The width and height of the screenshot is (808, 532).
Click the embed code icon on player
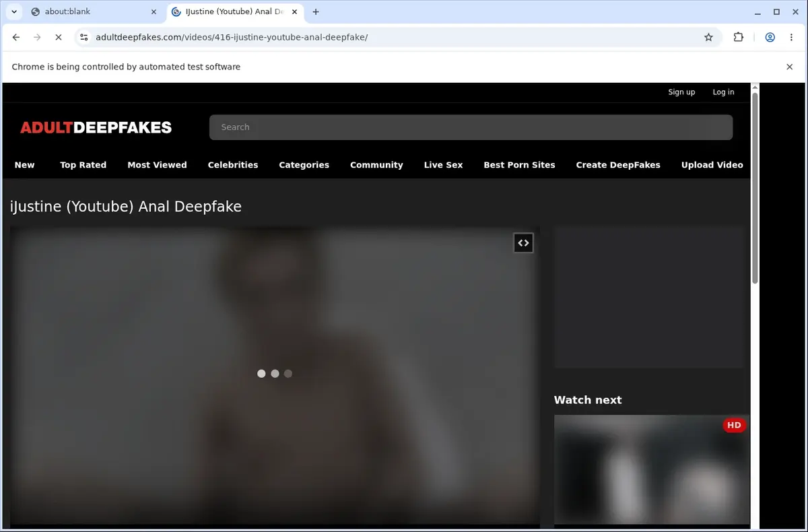pos(523,243)
